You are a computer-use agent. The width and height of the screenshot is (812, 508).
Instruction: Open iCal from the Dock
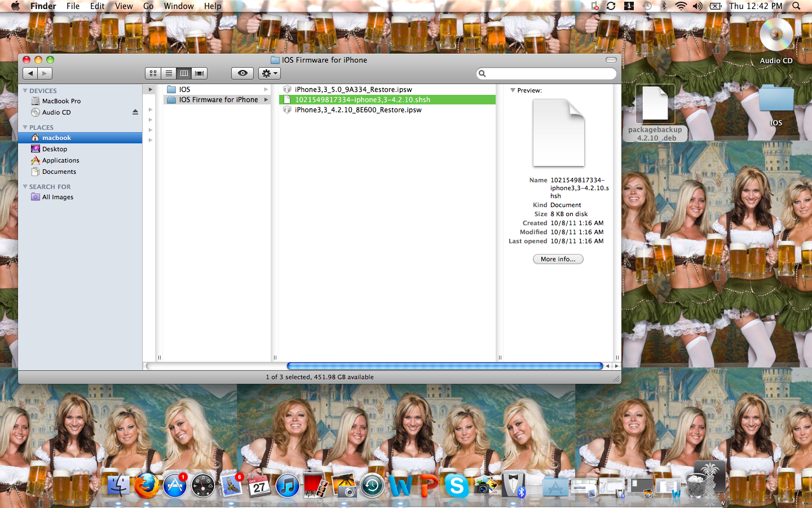coord(259,485)
